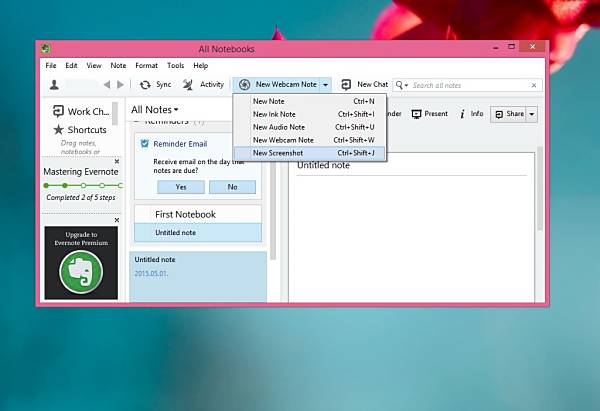The height and width of the screenshot is (411, 600).
Task: Click the Activity label
Action: [x=212, y=84]
